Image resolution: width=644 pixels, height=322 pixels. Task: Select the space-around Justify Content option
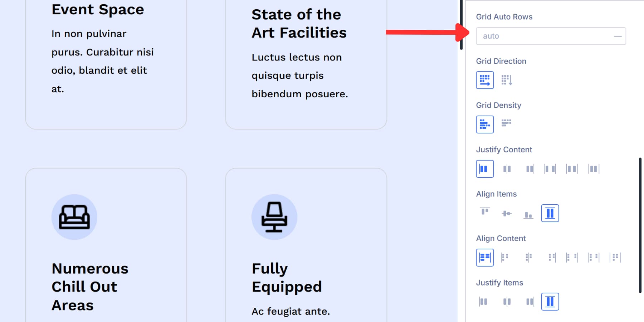571,169
